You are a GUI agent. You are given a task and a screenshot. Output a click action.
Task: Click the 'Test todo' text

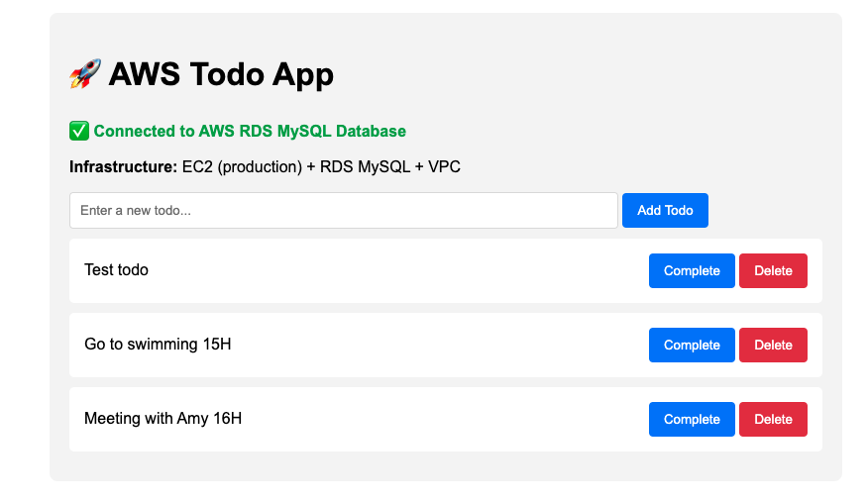click(x=116, y=270)
